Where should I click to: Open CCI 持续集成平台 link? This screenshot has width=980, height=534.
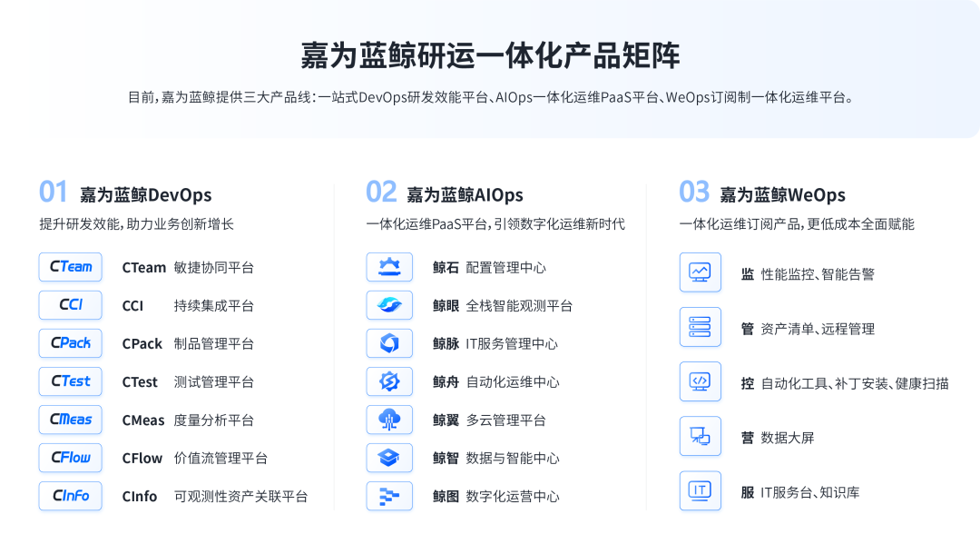[188, 306]
